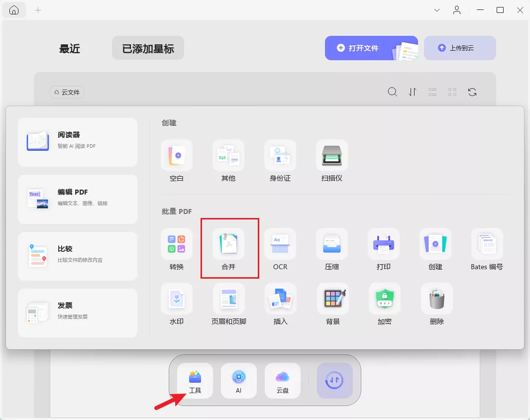Click the search icon above the file list
Viewport: 530px width, 420px height.
pyautogui.click(x=393, y=92)
